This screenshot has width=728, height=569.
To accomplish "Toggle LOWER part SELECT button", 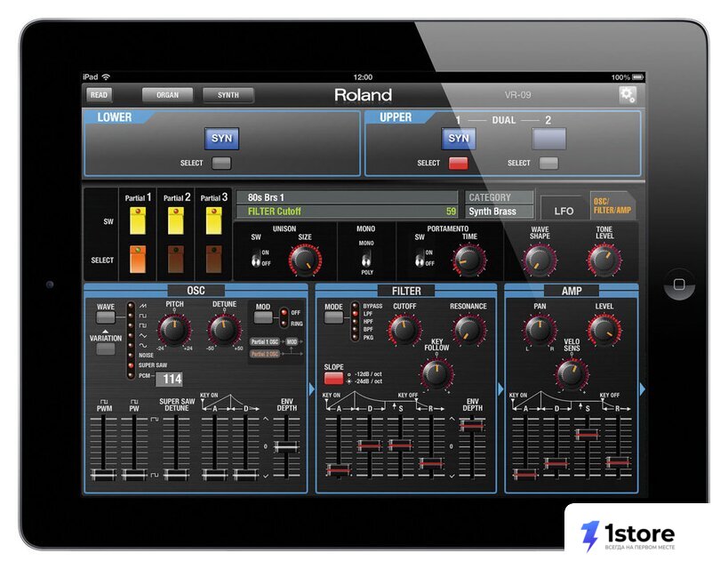I will point(221,163).
